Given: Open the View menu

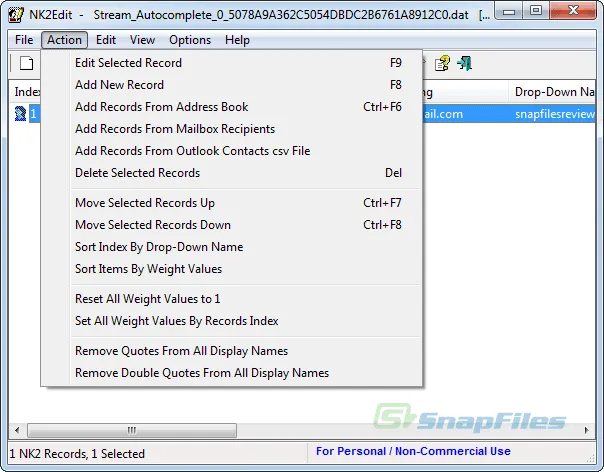Looking at the screenshot, I should [x=142, y=40].
